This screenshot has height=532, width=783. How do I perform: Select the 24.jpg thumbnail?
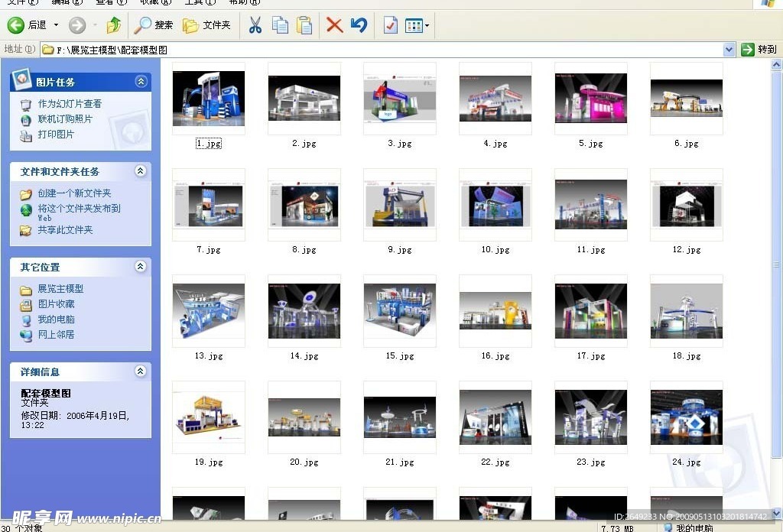point(687,417)
